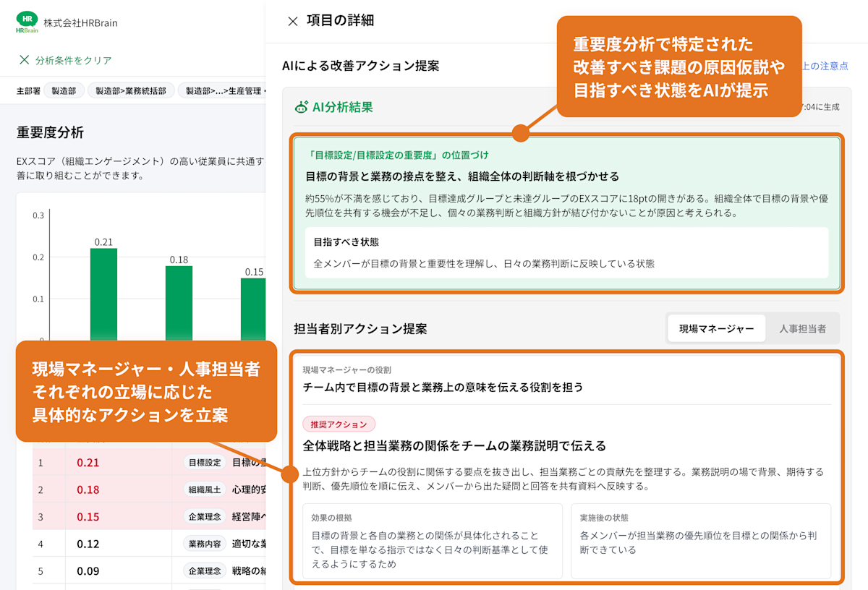868x590 pixels.
Task: Click the 担当者別アクション提案 heading
Action: pos(360,328)
